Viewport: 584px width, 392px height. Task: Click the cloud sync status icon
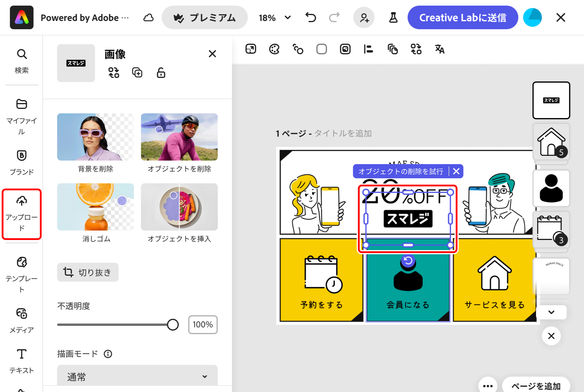pos(149,17)
